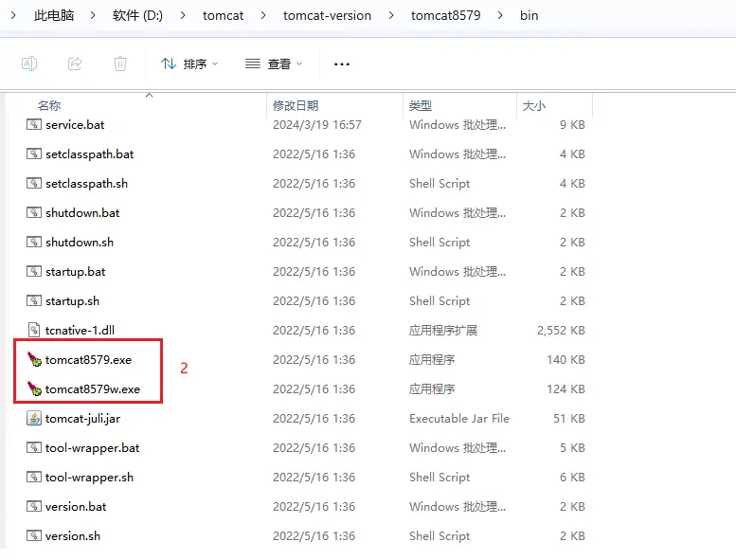
Task: Select the file name shutdown.sh
Action: pyautogui.click(x=80, y=242)
